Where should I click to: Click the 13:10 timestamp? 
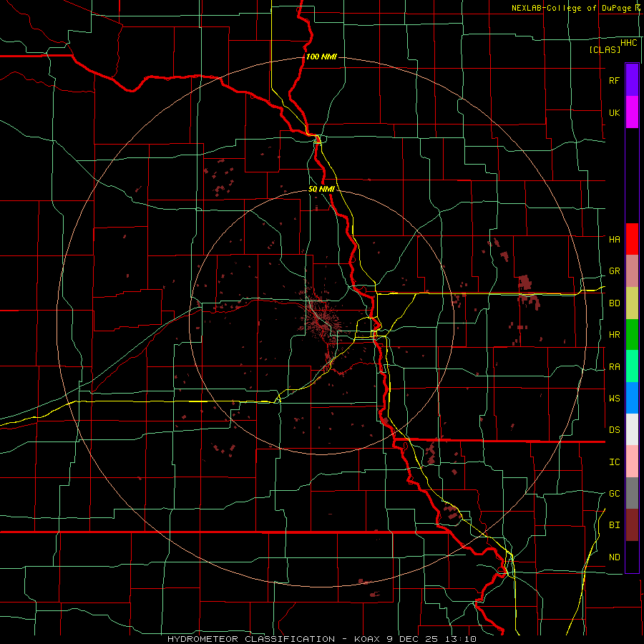point(460,639)
